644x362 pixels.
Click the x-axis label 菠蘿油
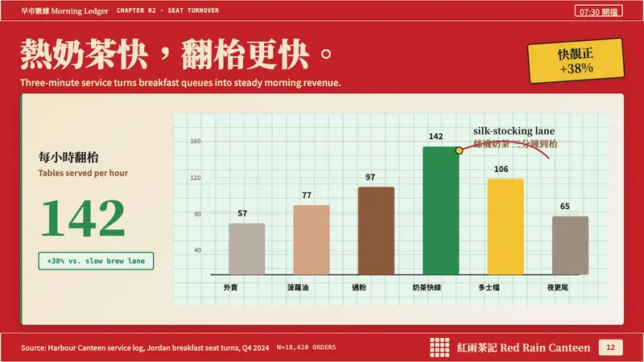click(298, 287)
